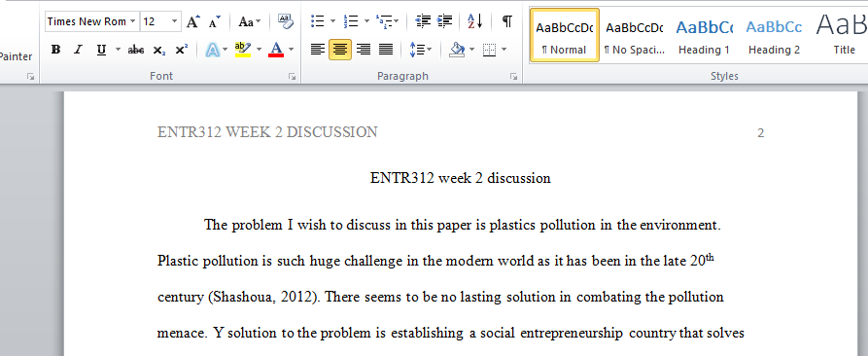
Task: Click the Shrink Font button
Action: pyautogui.click(x=215, y=22)
